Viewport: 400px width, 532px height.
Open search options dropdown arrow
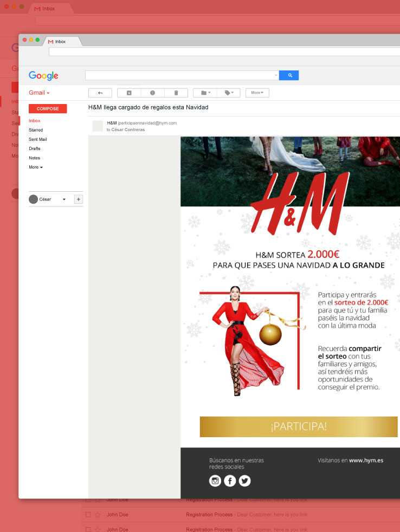pos(276,75)
